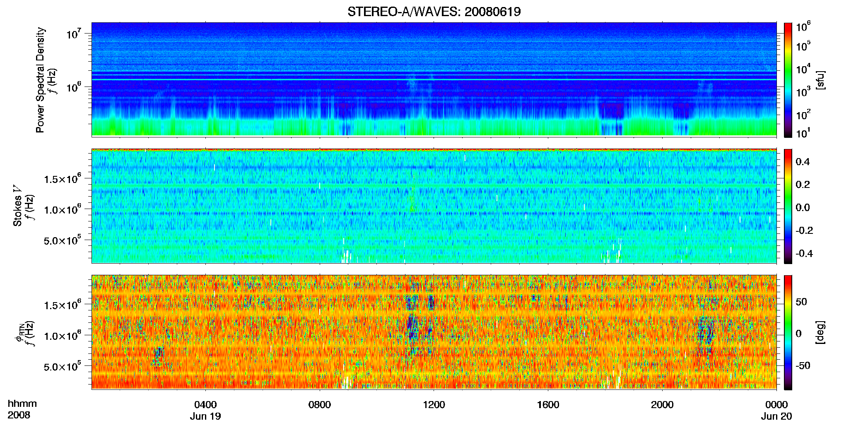Image resolution: width=868 pixels, height=447 pixels.
Task: Select the 2000 time tick label
Action: click(662, 404)
